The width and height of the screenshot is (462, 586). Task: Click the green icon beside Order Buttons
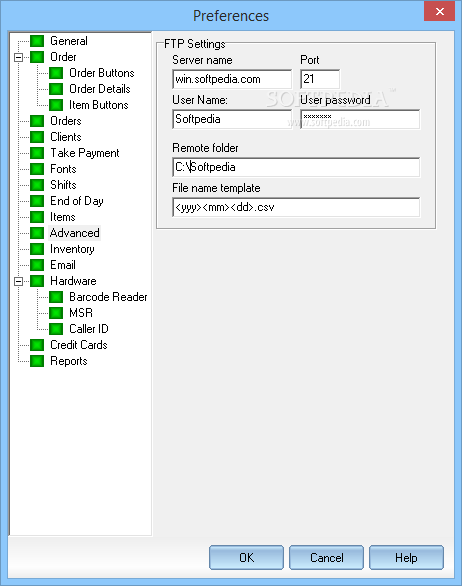tap(56, 73)
